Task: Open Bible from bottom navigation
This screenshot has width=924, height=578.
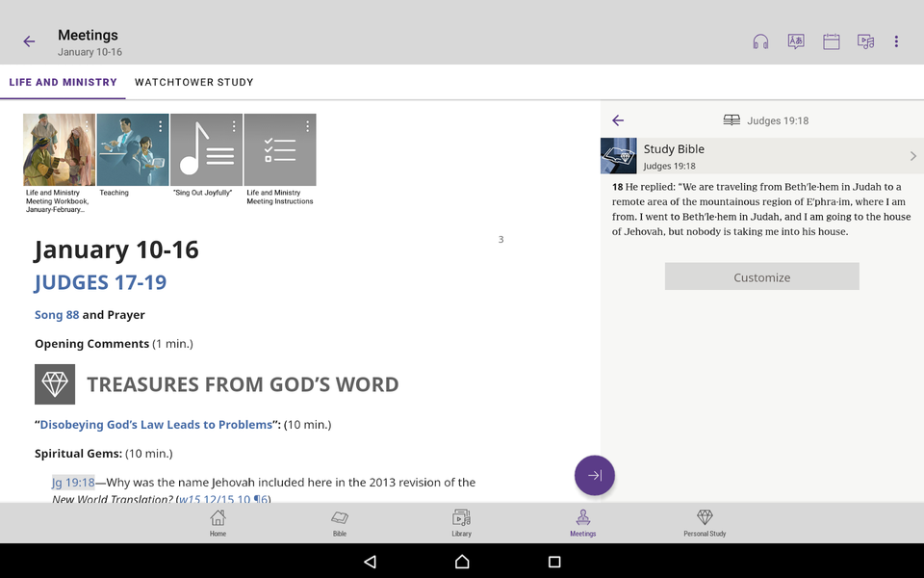Action: click(340, 523)
